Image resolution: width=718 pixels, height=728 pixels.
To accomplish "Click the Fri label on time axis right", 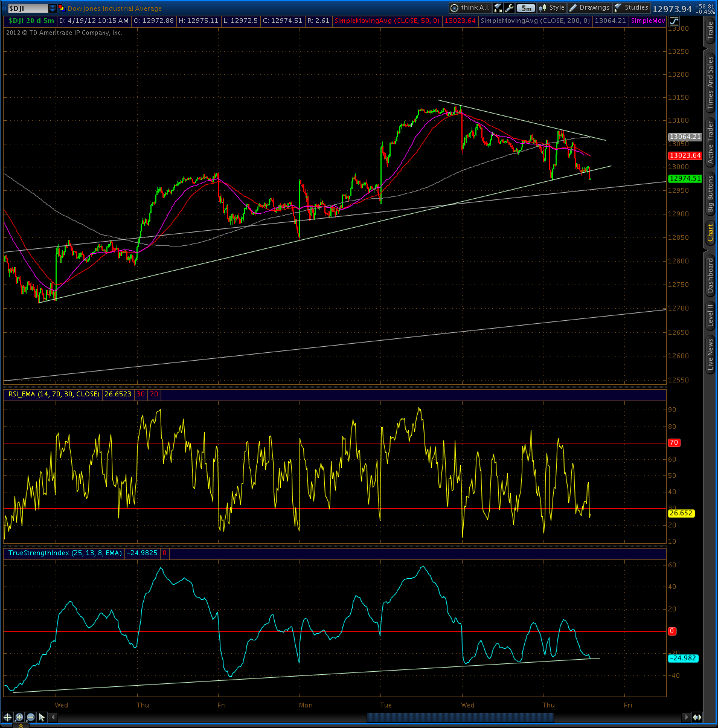I will click(x=628, y=705).
